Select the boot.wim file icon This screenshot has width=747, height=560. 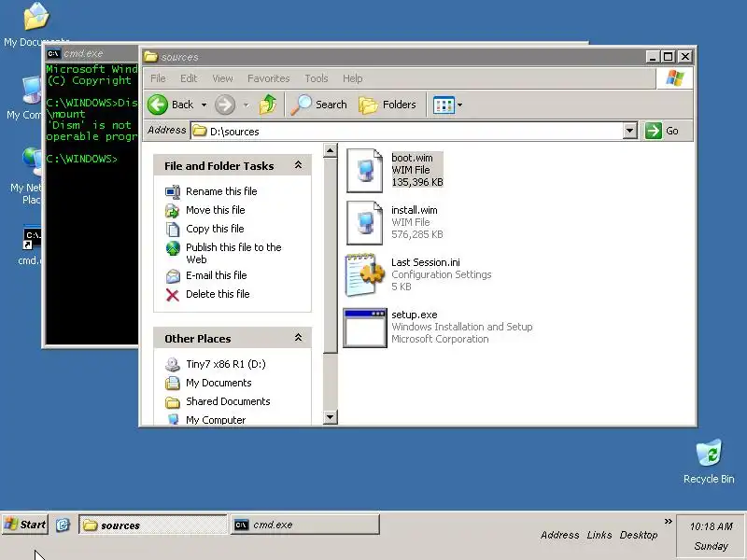(364, 171)
